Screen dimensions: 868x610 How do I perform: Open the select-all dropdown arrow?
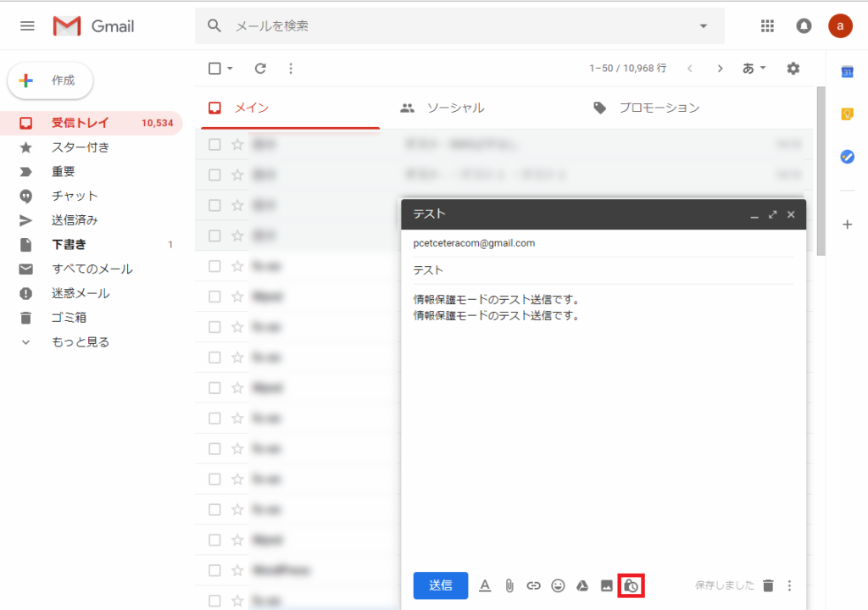(230, 69)
